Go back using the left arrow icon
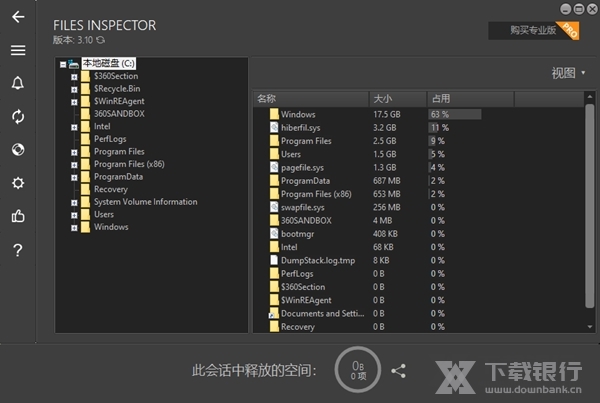 pos(18,17)
